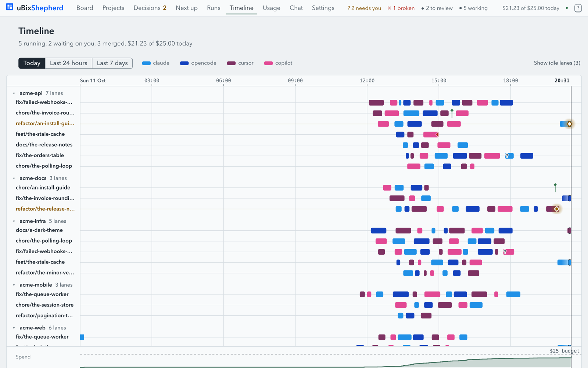Click the claude legend swatch
This screenshot has width=588, height=368.
(x=146, y=63)
